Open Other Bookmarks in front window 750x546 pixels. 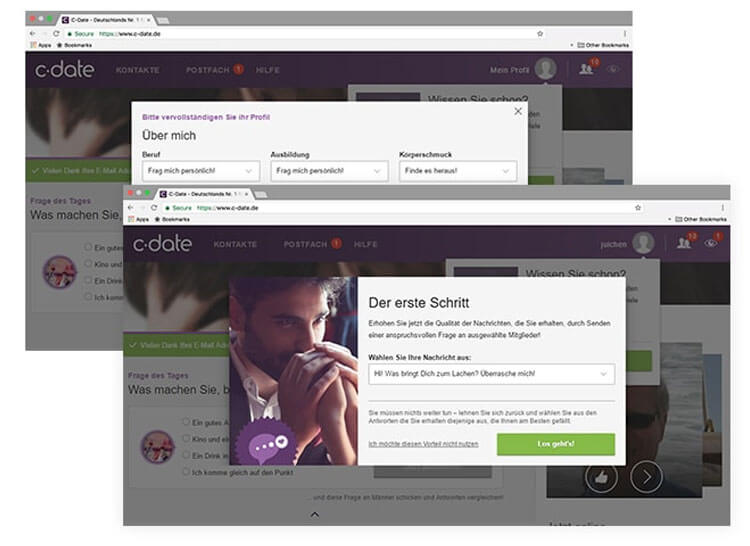[x=701, y=219]
